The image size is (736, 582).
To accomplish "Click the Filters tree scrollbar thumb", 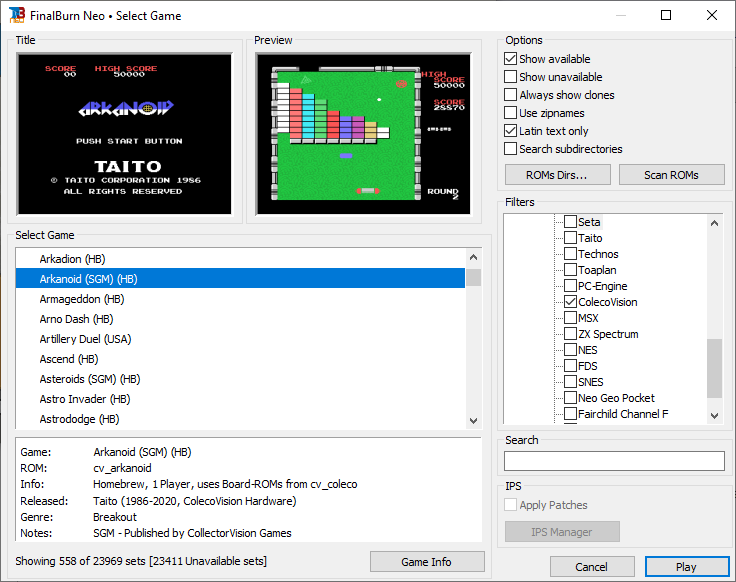I will coord(714,368).
